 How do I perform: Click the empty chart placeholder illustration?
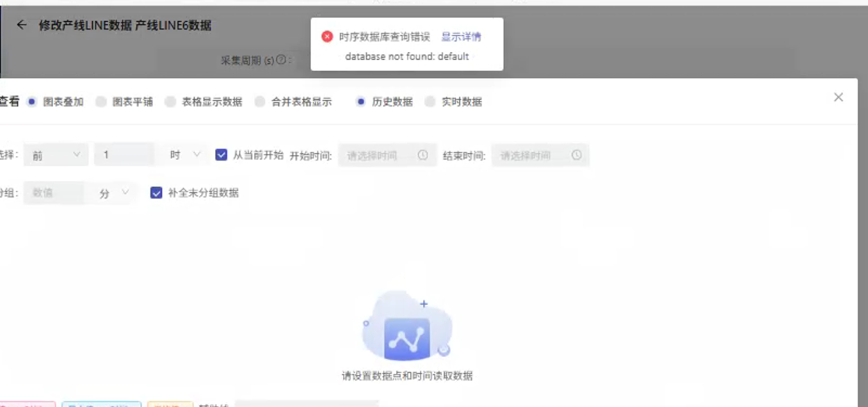pyautogui.click(x=406, y=328)
